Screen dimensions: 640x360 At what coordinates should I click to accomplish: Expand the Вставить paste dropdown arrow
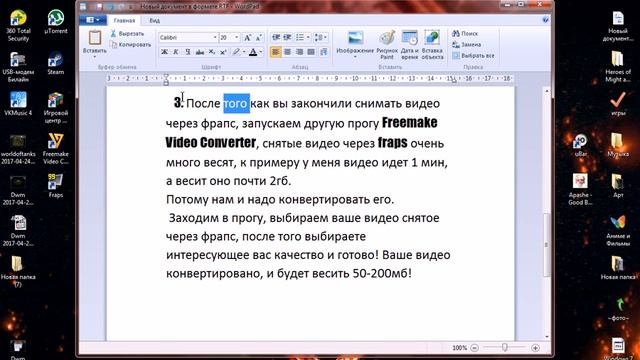coord(95,57)
